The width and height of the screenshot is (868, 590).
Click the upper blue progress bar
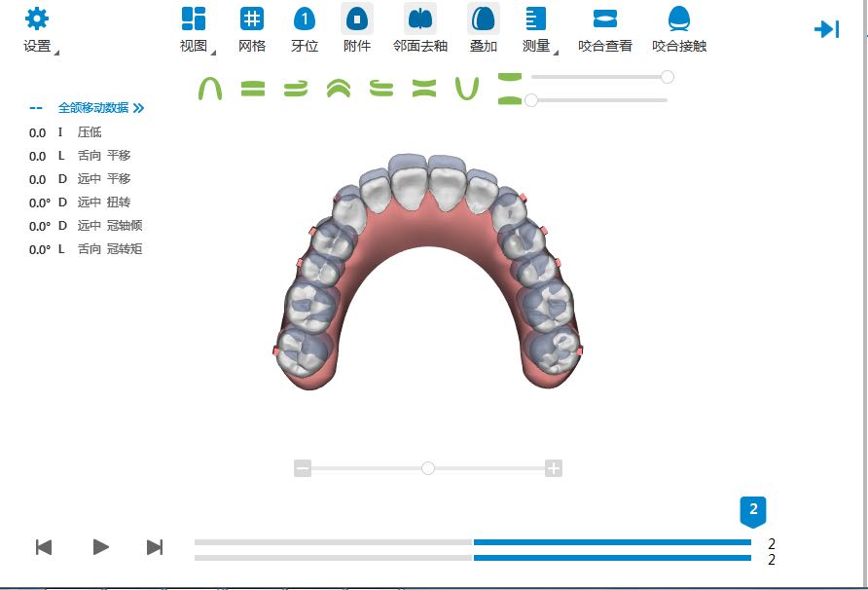point(612,542)
